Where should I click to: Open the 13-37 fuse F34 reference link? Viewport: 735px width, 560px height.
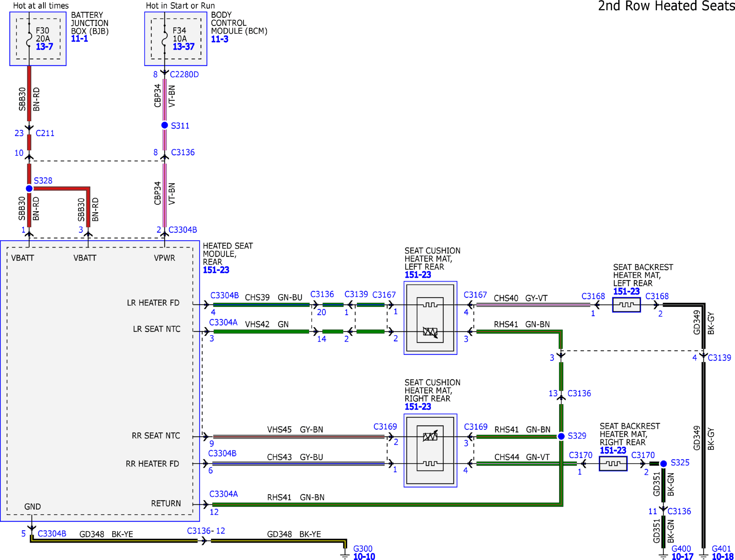[184, 47]
